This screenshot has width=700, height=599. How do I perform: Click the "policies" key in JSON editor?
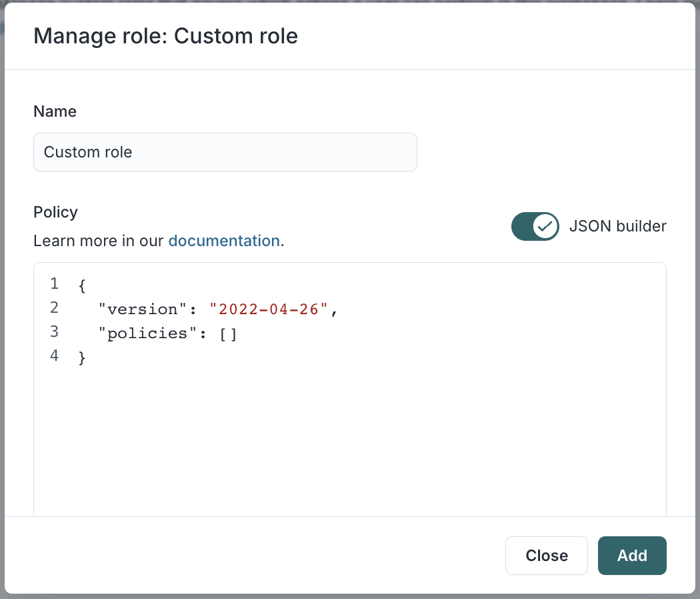tap(147, 334)
